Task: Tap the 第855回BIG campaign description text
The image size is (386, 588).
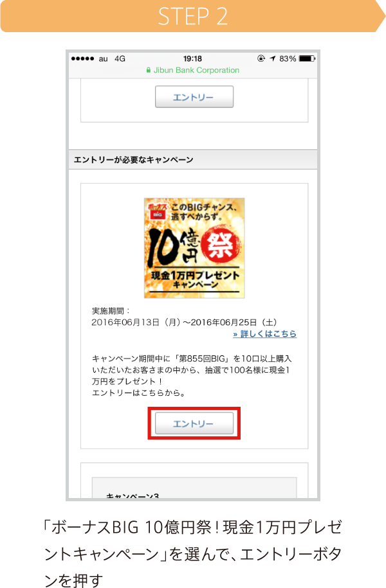Action: (192, 376)
